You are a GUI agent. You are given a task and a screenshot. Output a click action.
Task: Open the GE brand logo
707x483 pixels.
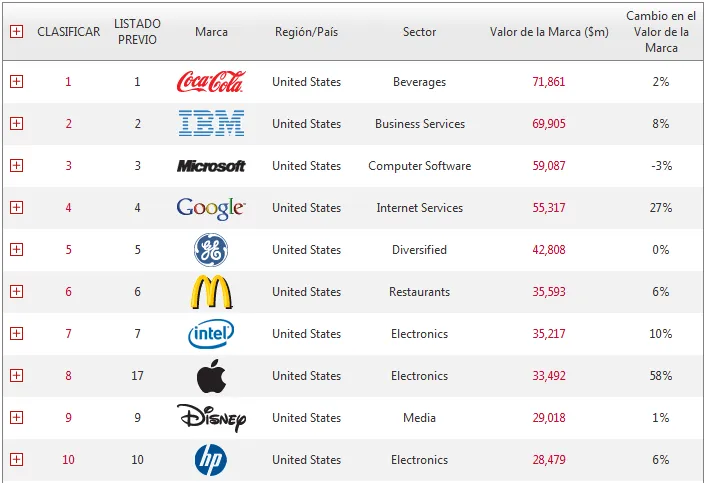(211, 250)
